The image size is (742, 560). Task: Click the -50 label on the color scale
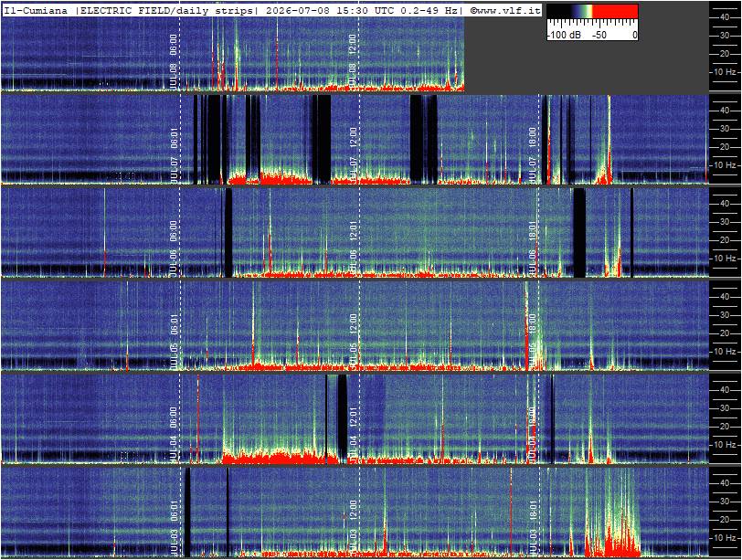tap(599, 35)
